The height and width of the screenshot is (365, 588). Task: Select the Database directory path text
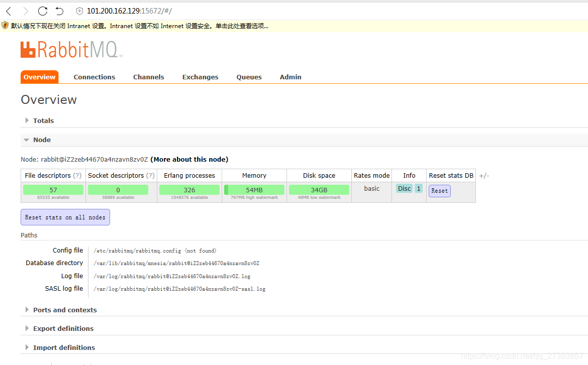pos(176,264)
